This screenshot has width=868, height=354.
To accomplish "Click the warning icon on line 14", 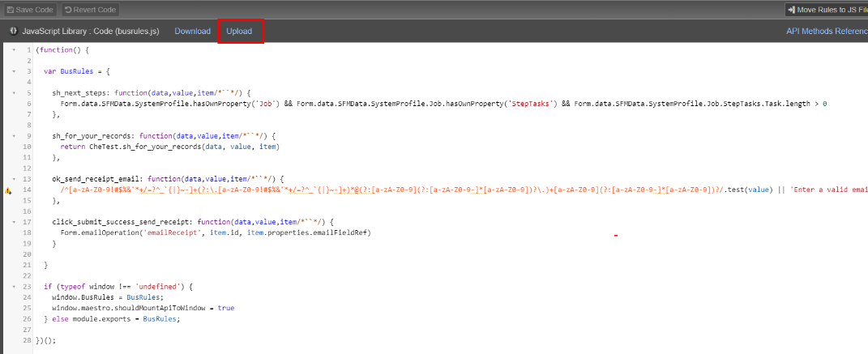I will coord(8,190).
